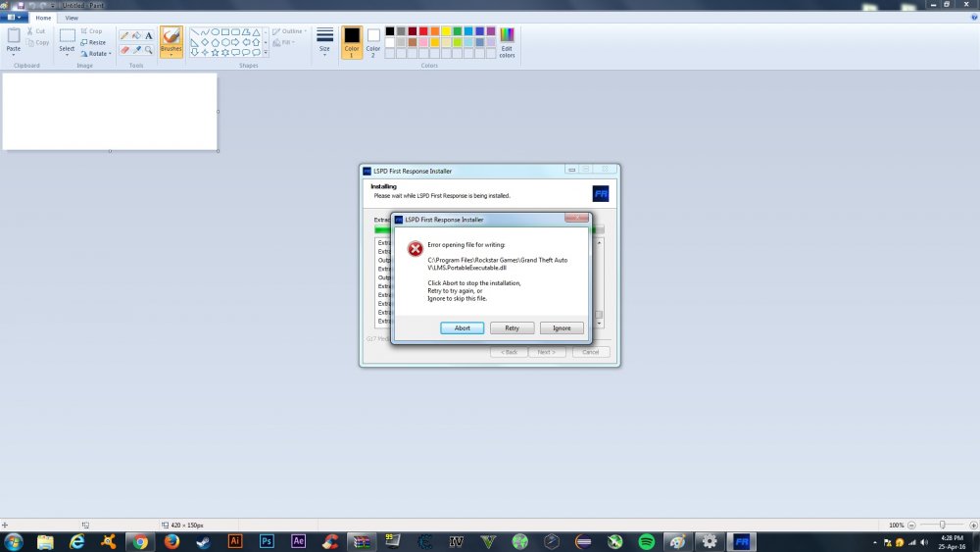Click Retry to try writing again

(x=512, y=328)
